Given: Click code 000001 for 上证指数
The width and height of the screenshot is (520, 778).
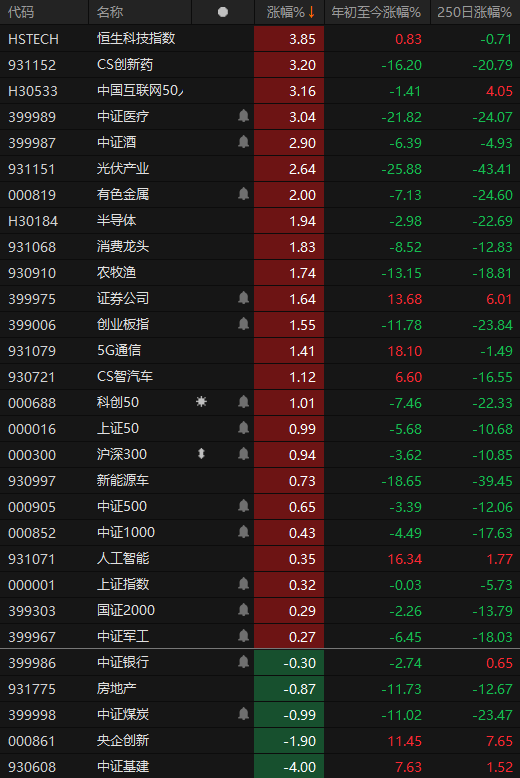Looking at the screenshot, I should (x=31, y=585).
